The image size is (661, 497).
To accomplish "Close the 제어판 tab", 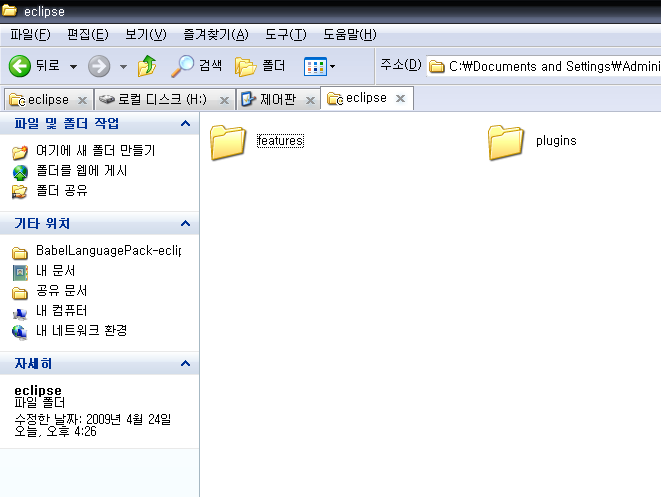I will [x=311, y=100].
